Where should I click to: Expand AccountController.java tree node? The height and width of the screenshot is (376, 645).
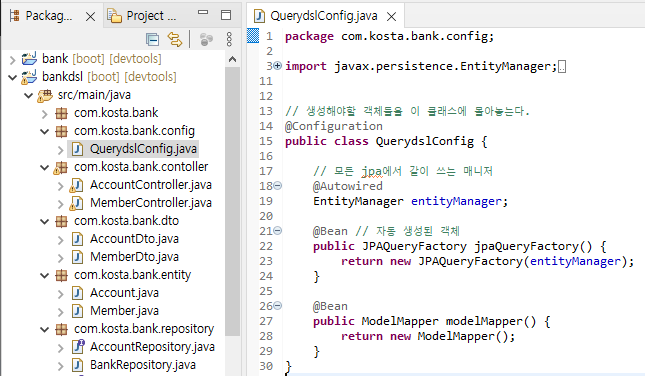[x=60, y=186]
